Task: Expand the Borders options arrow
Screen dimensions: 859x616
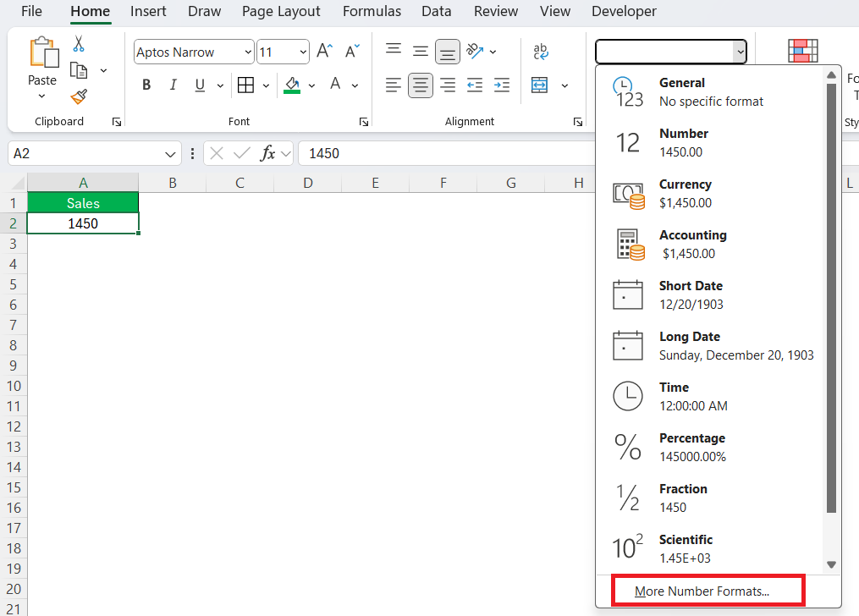Action: tap(267, 85)
